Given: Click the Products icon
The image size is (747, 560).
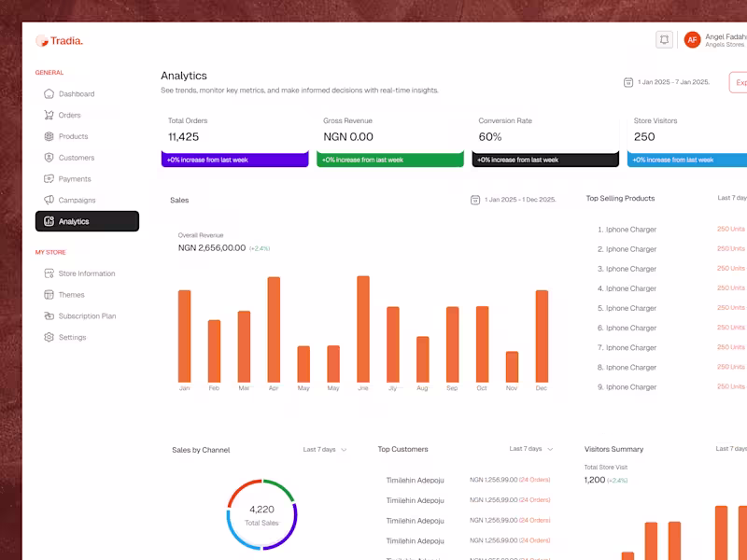Looking at the screenshot, I should tap(49, 136).
